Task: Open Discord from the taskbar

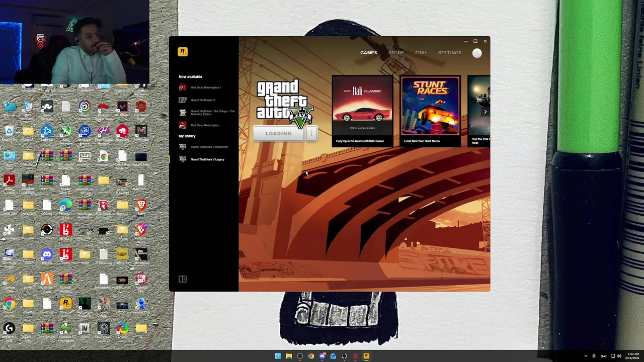Action: coord(323,356)
